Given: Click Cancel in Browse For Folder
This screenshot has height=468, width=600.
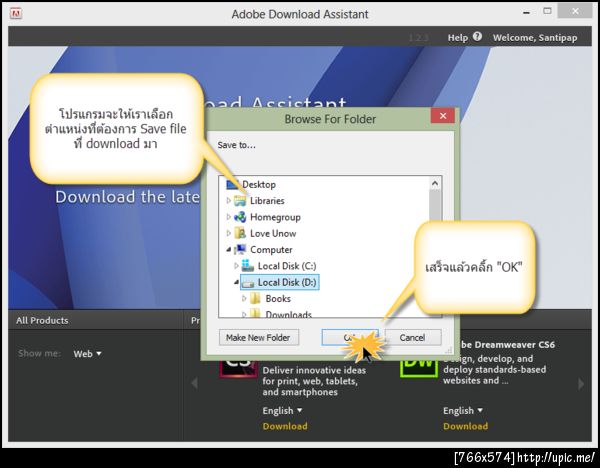Looking at the screenshot, I should coord(412,338).
